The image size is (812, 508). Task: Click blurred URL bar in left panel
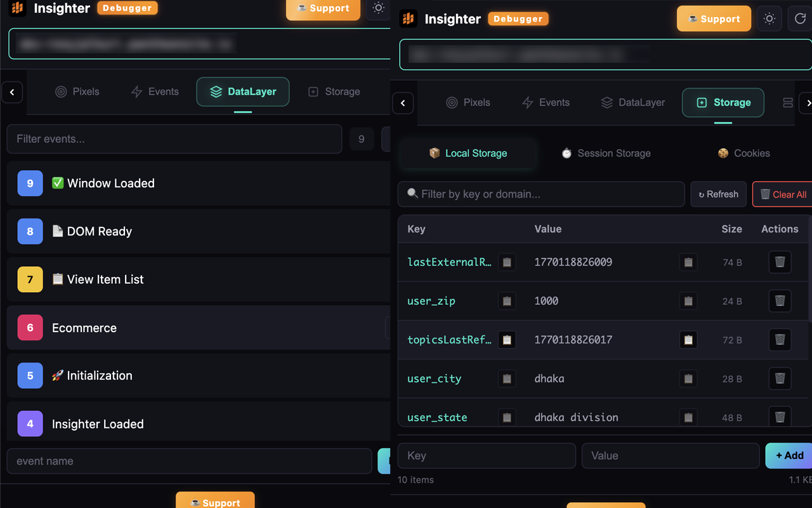pyautogui.click(x=199, y=44)
